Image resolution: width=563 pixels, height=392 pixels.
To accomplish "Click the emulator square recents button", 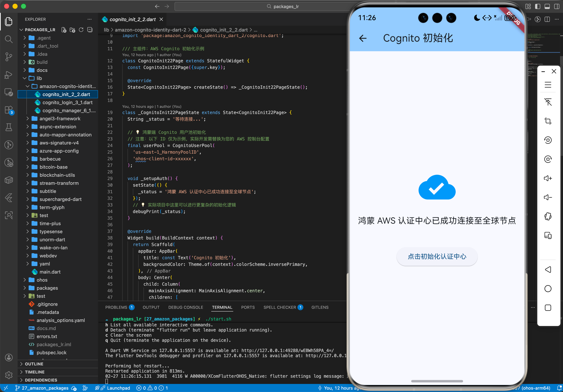I will pos(548,308).
